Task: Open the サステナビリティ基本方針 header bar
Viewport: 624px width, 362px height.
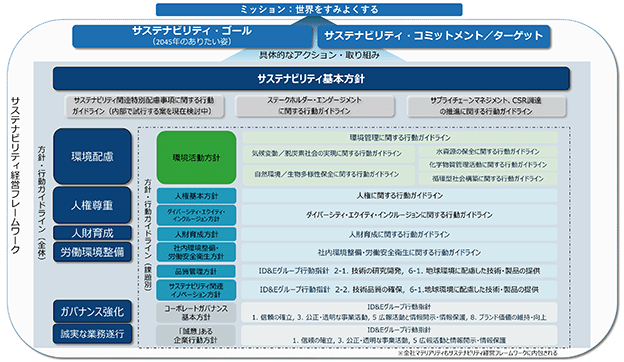Action: pos(311,79)
